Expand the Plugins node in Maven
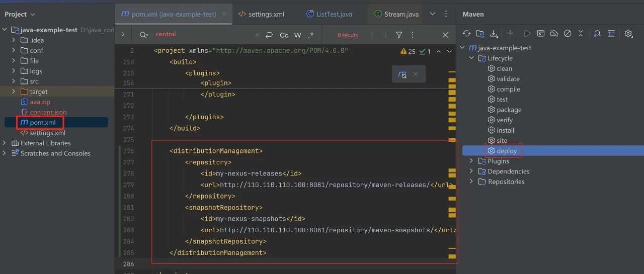The width and height of the screenshot is (644, 274). [471, 161]
